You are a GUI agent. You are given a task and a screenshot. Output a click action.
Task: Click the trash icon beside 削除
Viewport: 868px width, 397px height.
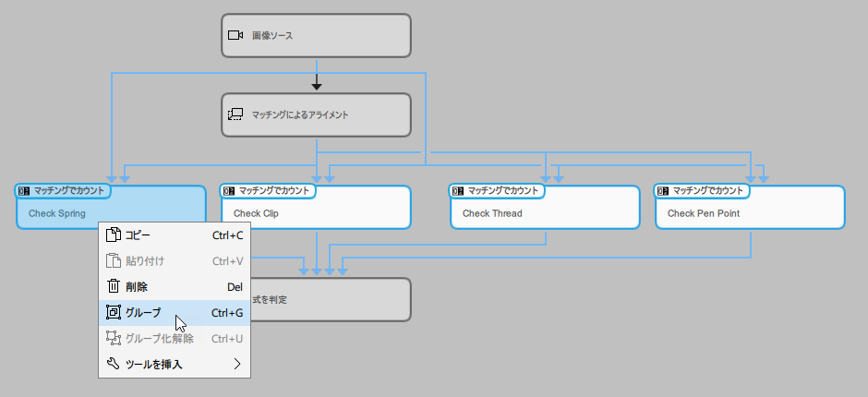tap(114, 287)
